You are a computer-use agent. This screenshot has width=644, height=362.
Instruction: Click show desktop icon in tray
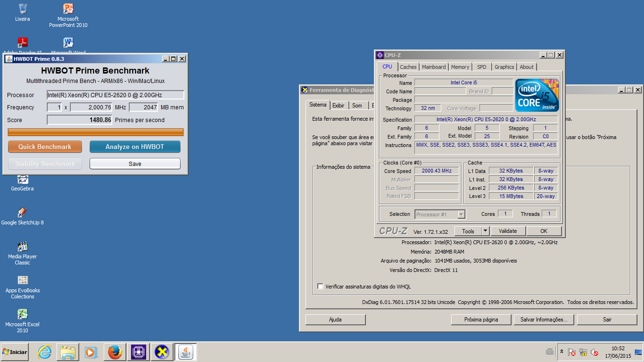(638, 352)
